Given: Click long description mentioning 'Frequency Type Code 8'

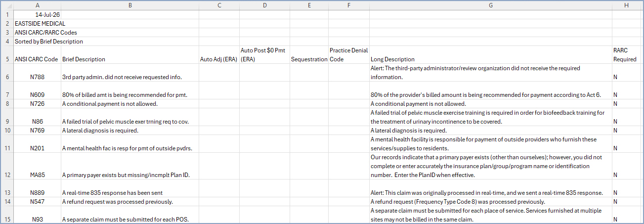Looking at the screenshot, I should (491, 202).
